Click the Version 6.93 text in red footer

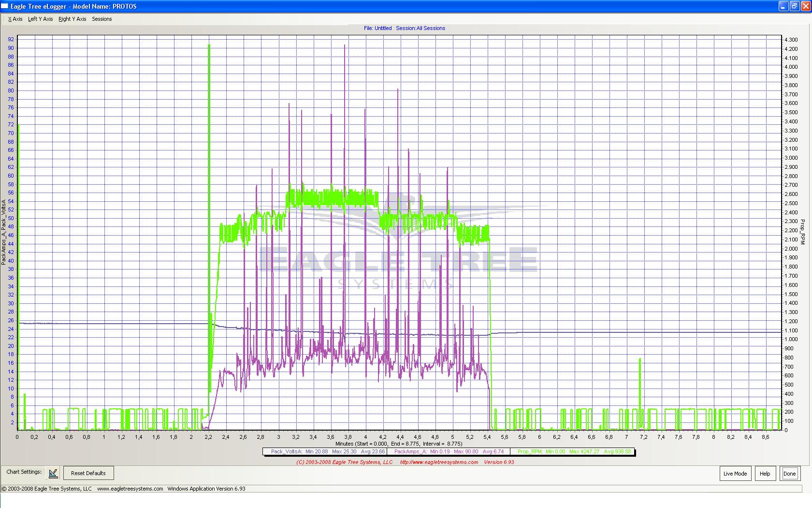[x=499, y=462]
